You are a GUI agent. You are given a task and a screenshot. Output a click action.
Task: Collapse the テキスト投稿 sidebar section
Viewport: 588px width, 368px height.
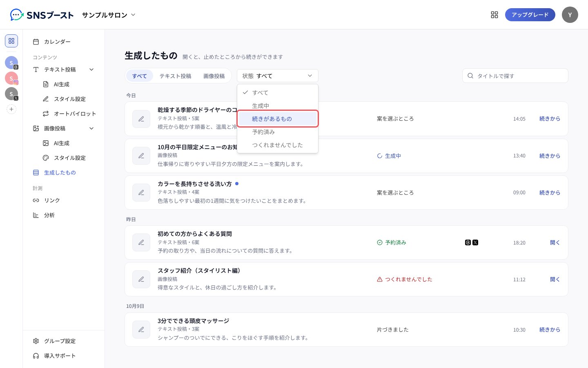click(x=91, y=70)
